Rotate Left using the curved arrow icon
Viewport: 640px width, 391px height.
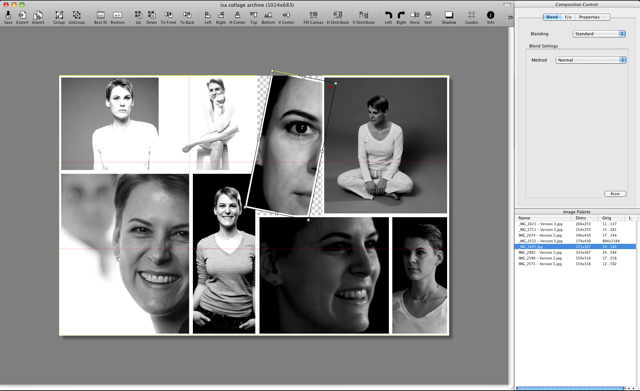click(x=388, y=17)
